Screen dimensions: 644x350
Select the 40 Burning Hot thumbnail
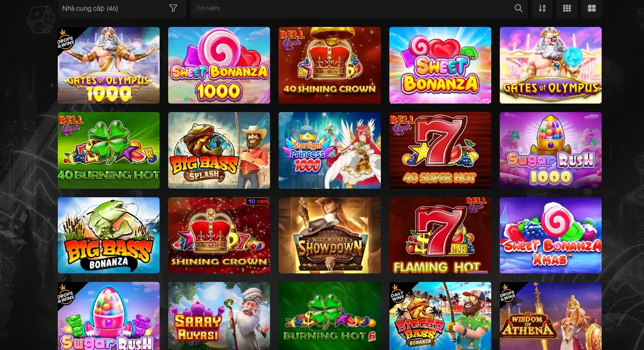(109, 150)
